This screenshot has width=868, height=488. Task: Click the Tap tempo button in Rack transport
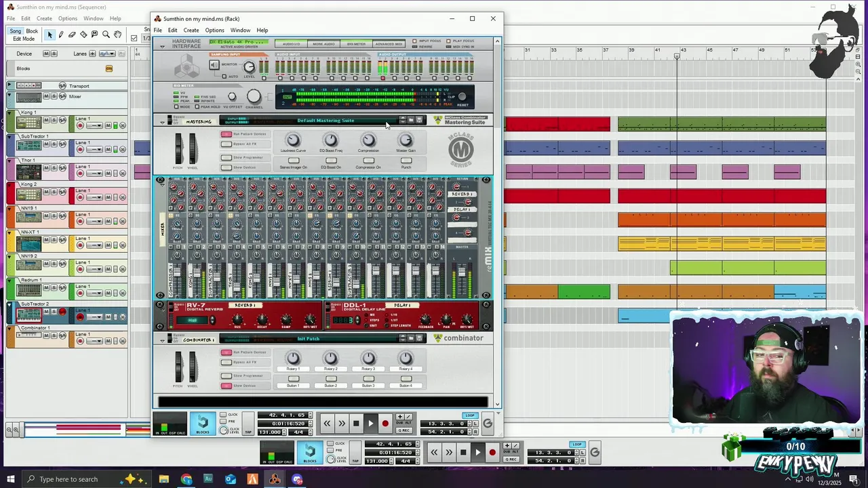(248, 424)
